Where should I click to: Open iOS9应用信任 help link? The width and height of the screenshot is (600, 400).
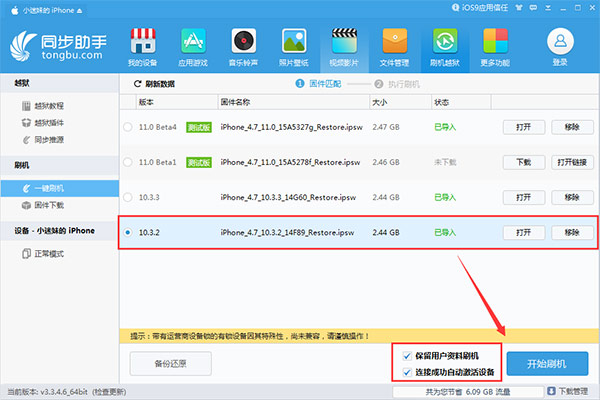[x=480, y=8]
